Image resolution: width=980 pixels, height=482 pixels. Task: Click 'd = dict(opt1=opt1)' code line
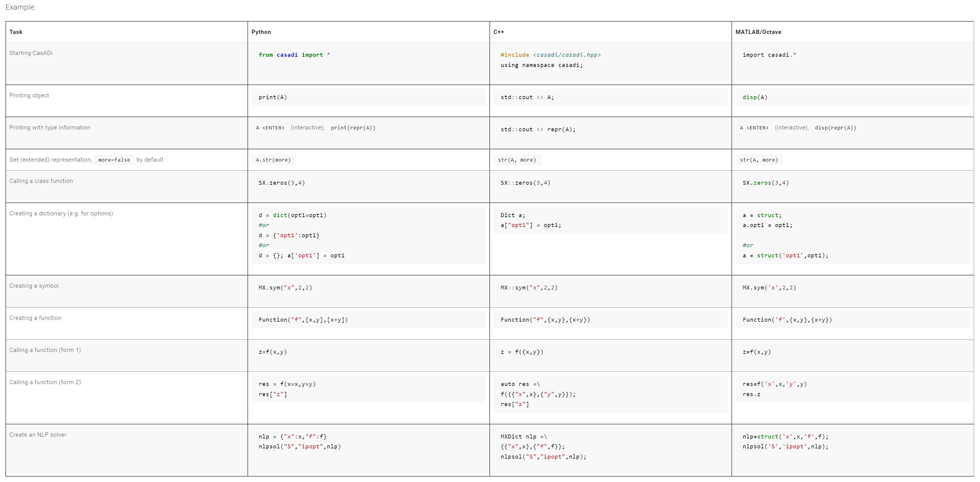pyautogui.click(x=292, y=215)
